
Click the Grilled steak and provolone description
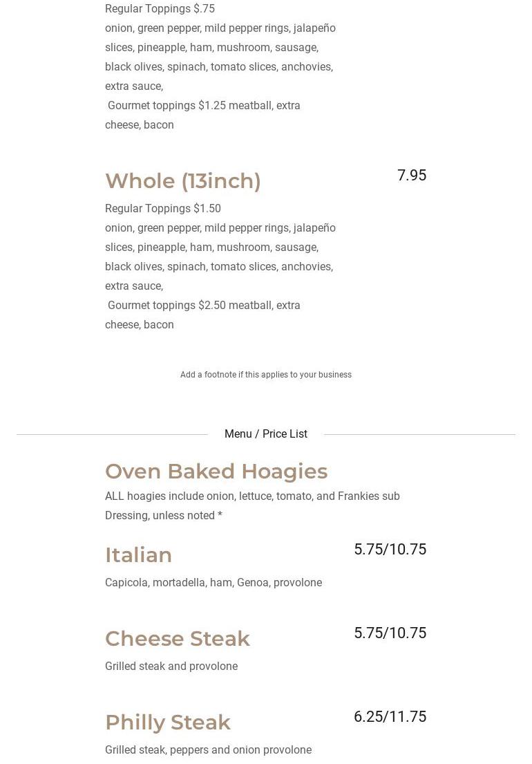171,667
